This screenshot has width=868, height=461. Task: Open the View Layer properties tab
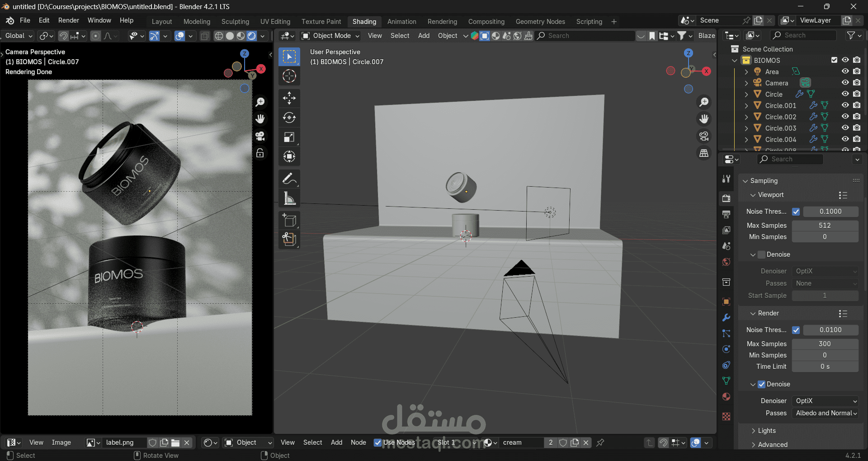[x=726, y=230]
